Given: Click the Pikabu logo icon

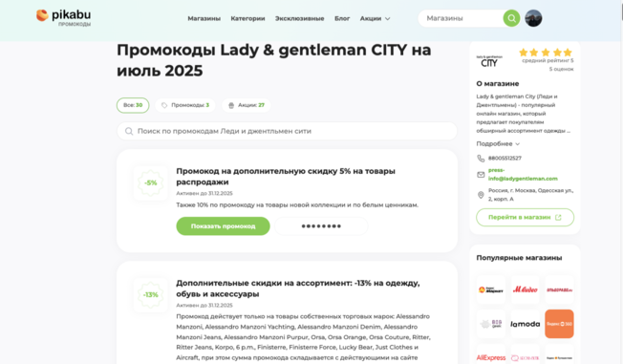Looking at the screenshot, I should 42,15.
